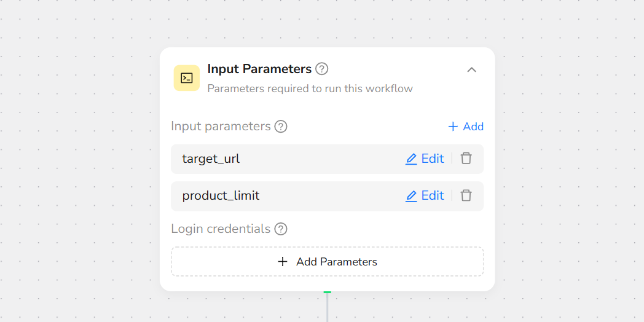
Task: Select the target_url parameter row
Action: click(327, 159)
